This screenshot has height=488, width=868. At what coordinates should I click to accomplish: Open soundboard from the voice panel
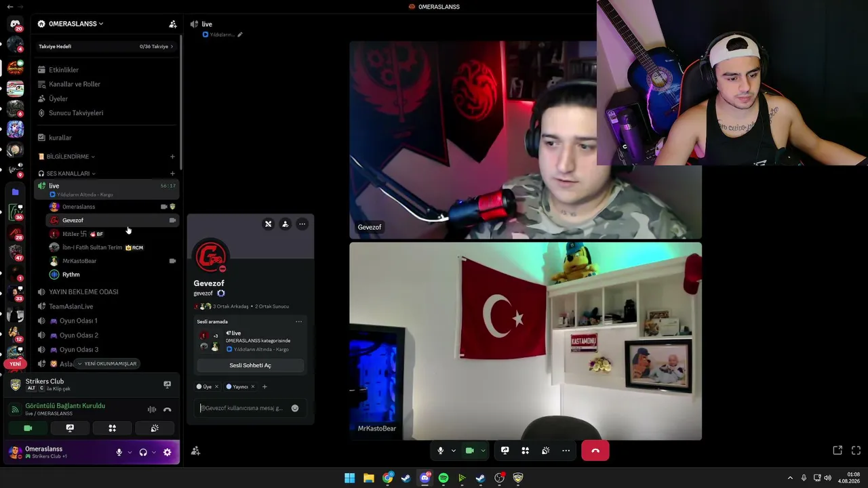click(155, 428)
